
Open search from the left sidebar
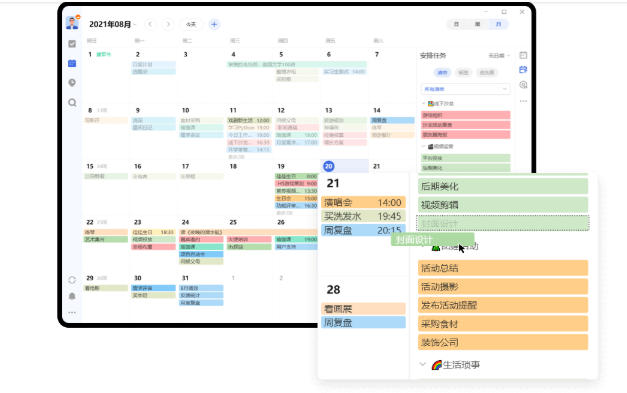coord(72,102)
